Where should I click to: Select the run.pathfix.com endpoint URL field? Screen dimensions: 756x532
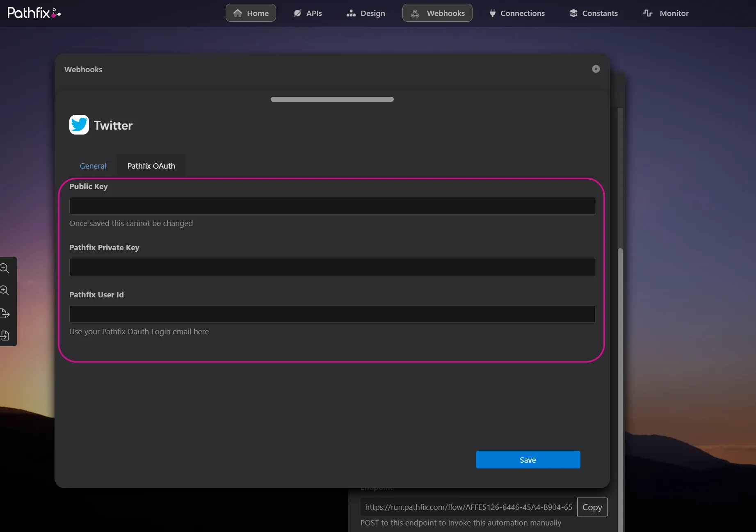468,507
